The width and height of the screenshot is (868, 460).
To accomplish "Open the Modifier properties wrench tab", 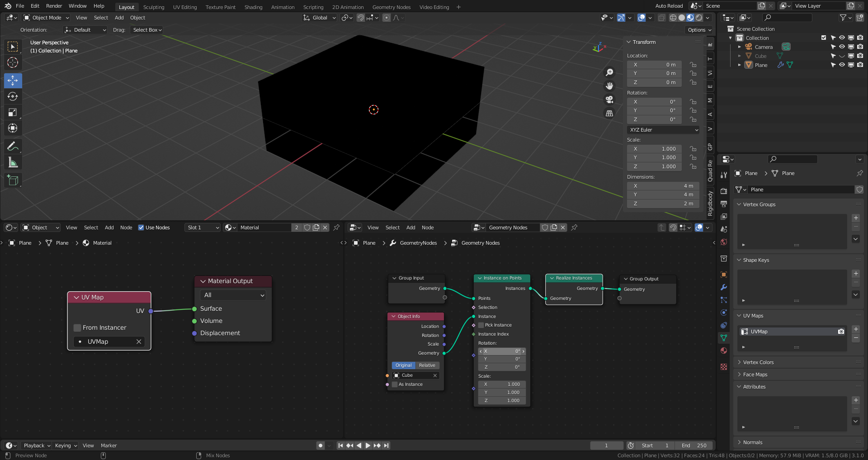I will click(724, 287).
